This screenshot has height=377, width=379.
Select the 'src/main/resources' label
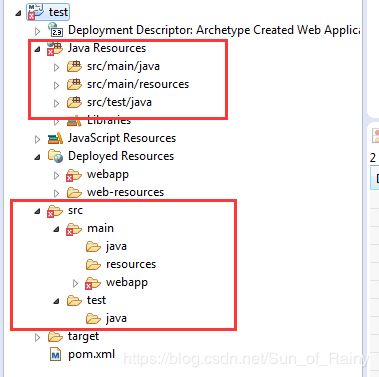pyautogui.click(x=138, y=84)
